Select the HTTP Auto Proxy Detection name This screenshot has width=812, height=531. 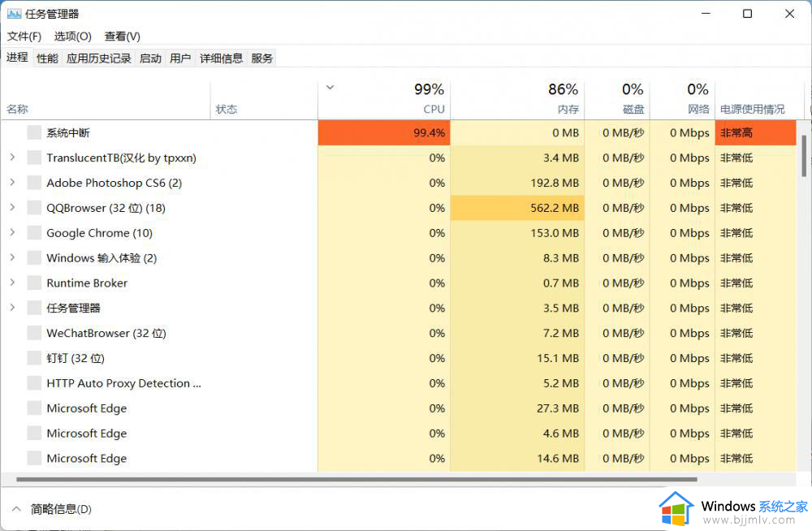[x=123, y=383]
